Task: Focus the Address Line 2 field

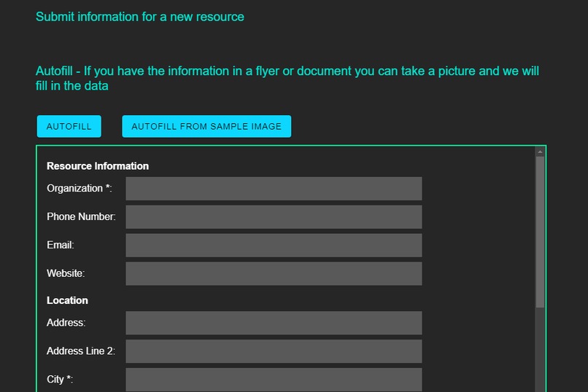Action: (274, 351)
